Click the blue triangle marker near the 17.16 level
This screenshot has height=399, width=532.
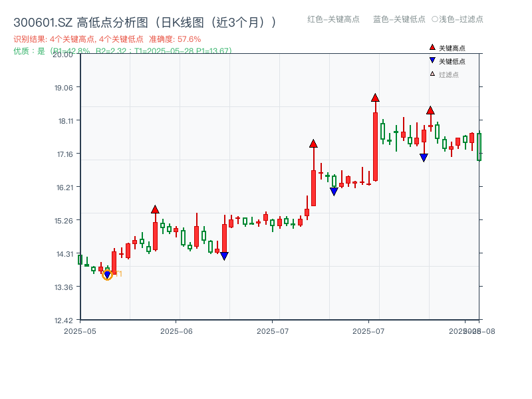[x=424, y=156]
